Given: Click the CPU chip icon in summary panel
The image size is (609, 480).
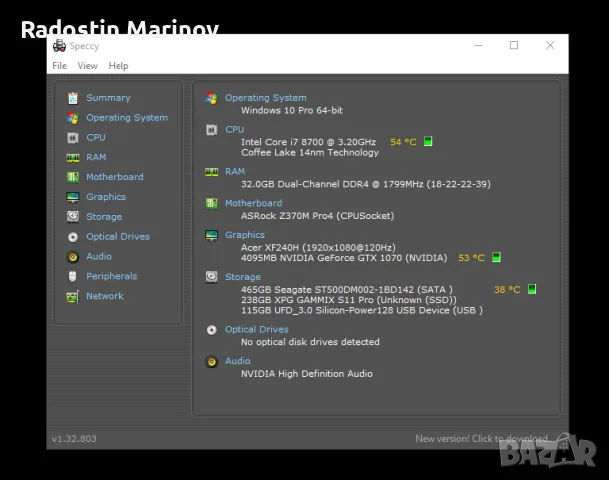Looking at the screenshot, I should (x=212, y=130).
